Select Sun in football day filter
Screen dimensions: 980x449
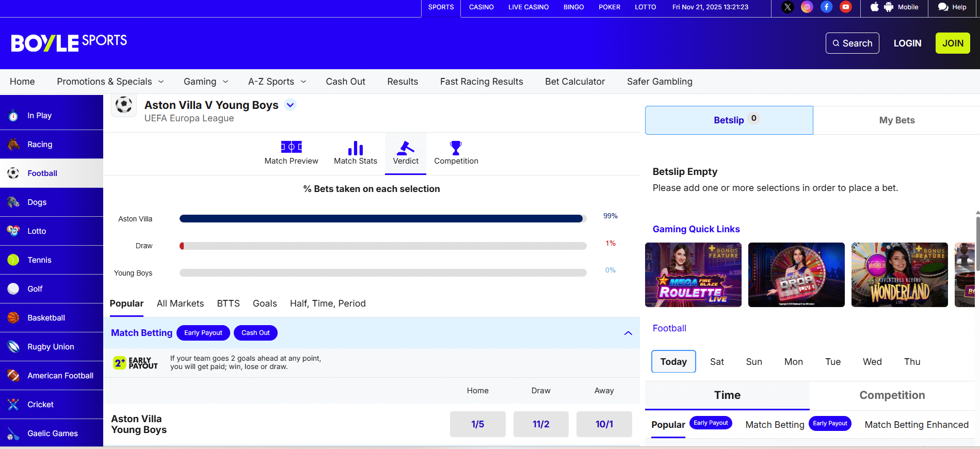(754, 362)
